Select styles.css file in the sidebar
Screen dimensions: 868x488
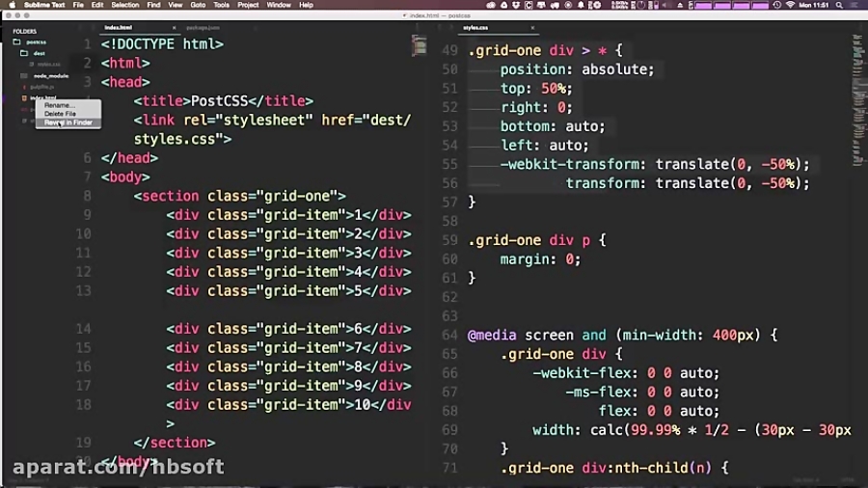coord(49,65)
